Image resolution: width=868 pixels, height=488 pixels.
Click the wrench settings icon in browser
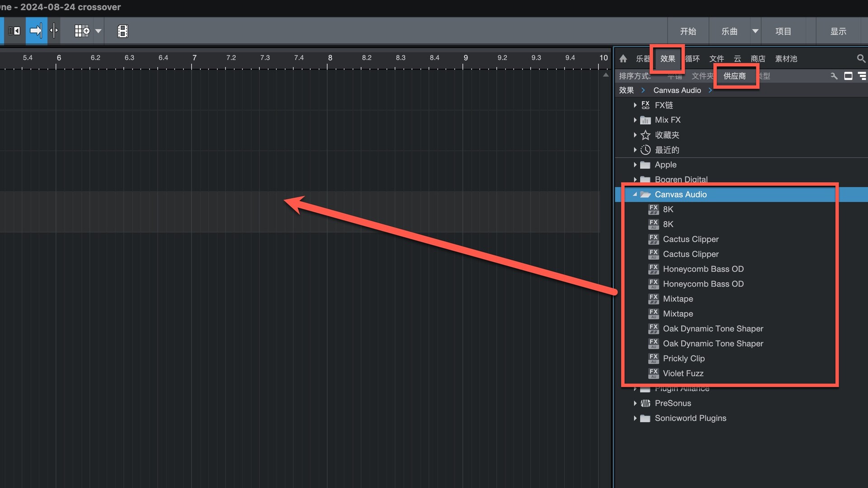[834, 76]
